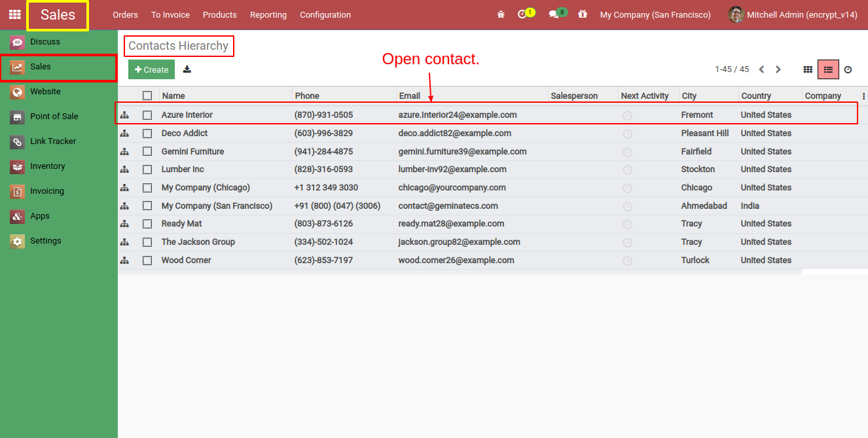Open the Reporting menu

[268, 14]
